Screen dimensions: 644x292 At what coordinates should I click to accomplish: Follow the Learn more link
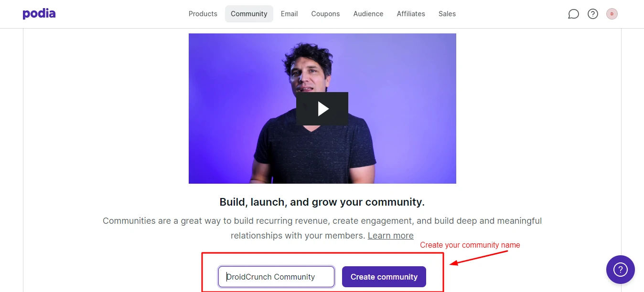tap(391, 236)
